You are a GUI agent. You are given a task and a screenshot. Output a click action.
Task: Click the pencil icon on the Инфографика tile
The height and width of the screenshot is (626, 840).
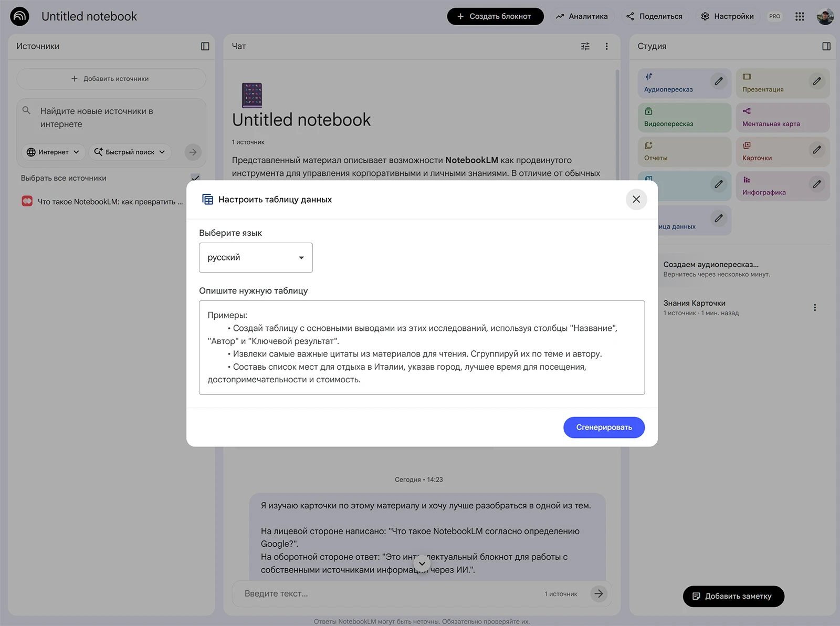[x=817, y=184]
